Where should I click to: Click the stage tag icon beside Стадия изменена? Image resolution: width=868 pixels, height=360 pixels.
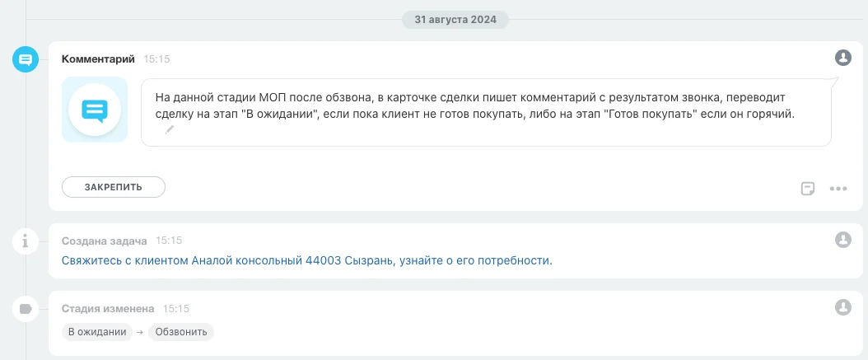point(26,309)
